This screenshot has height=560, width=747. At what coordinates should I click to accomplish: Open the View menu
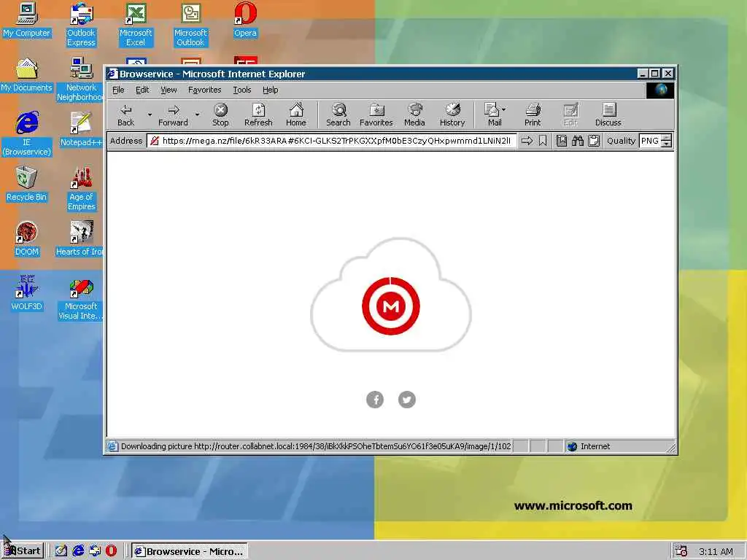[169, 90]
